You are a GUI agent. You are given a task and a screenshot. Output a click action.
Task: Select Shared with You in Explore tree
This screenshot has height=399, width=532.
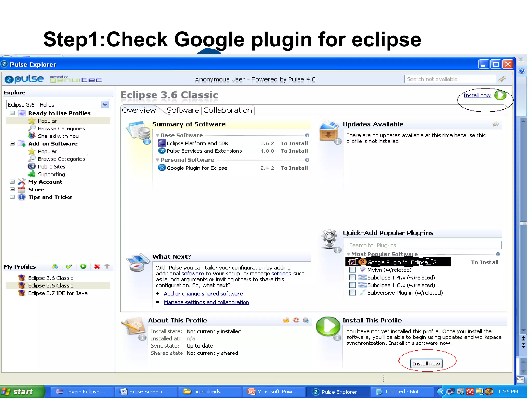58,136
